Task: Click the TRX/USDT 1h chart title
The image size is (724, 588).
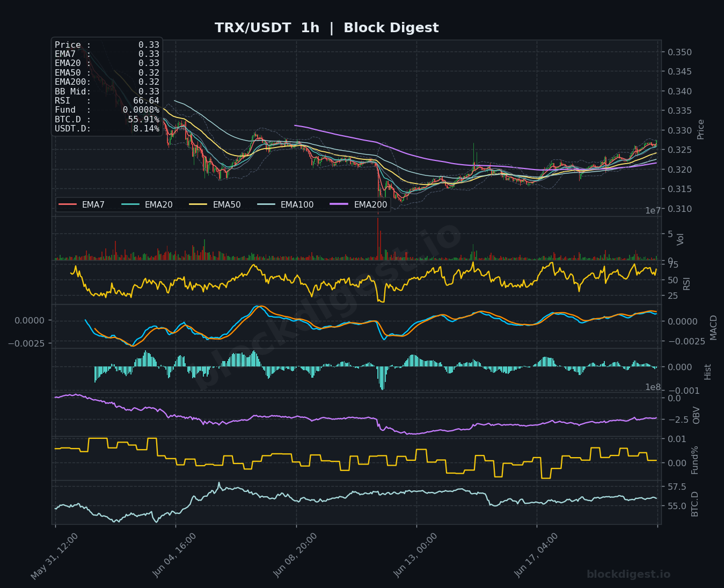Action: (x=326, y=28)
